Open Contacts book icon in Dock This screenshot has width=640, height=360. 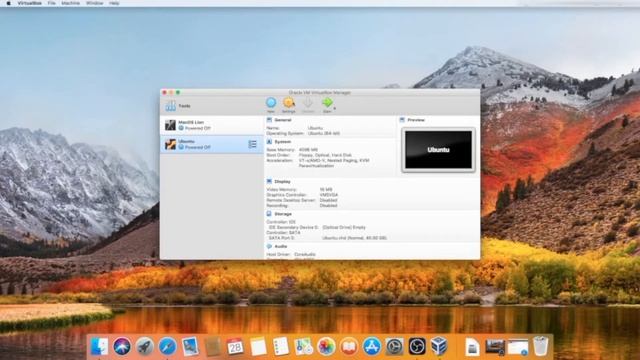(213, 347)
